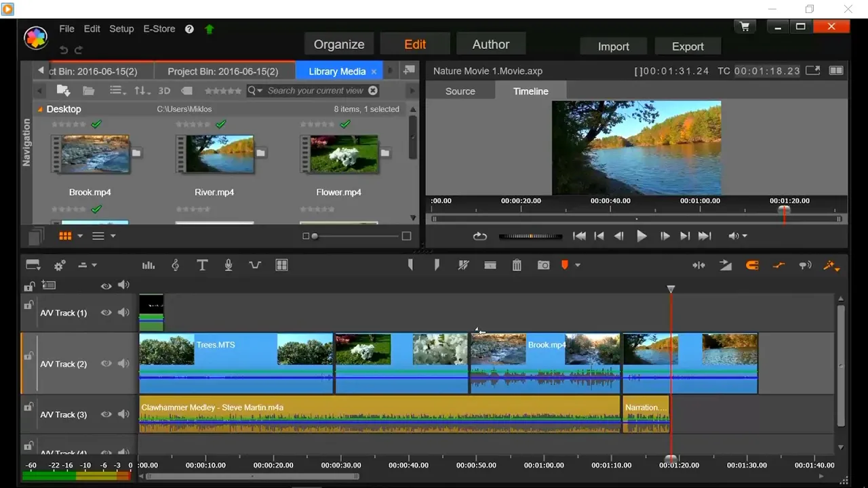Switch to the Source tab
The image size is (868, 488).
pos(460,91)
